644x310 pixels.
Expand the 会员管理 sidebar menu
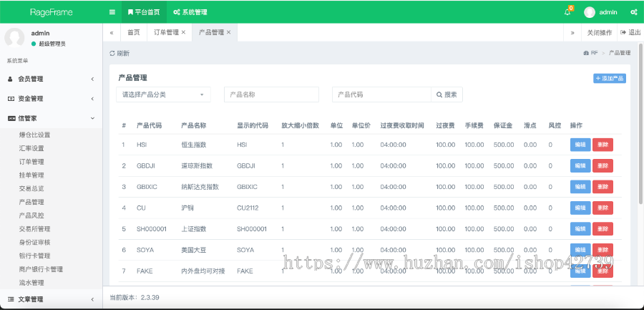pos(51,79)
